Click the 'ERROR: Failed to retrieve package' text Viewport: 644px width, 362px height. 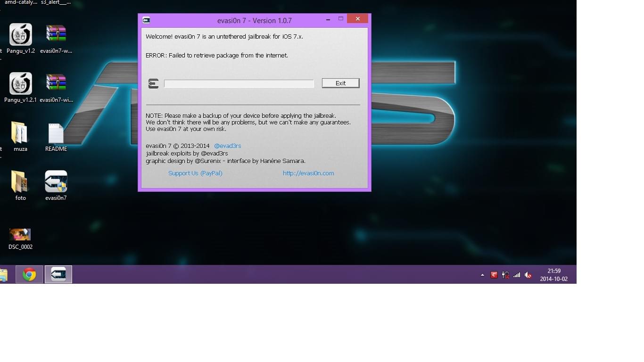(217, 56)
